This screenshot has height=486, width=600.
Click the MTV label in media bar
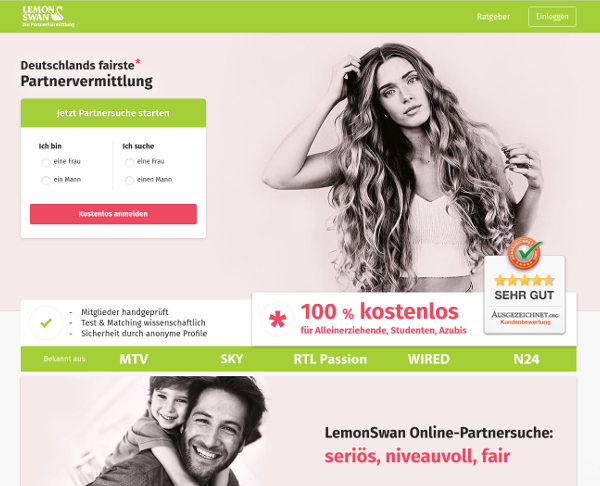[134, 359]
